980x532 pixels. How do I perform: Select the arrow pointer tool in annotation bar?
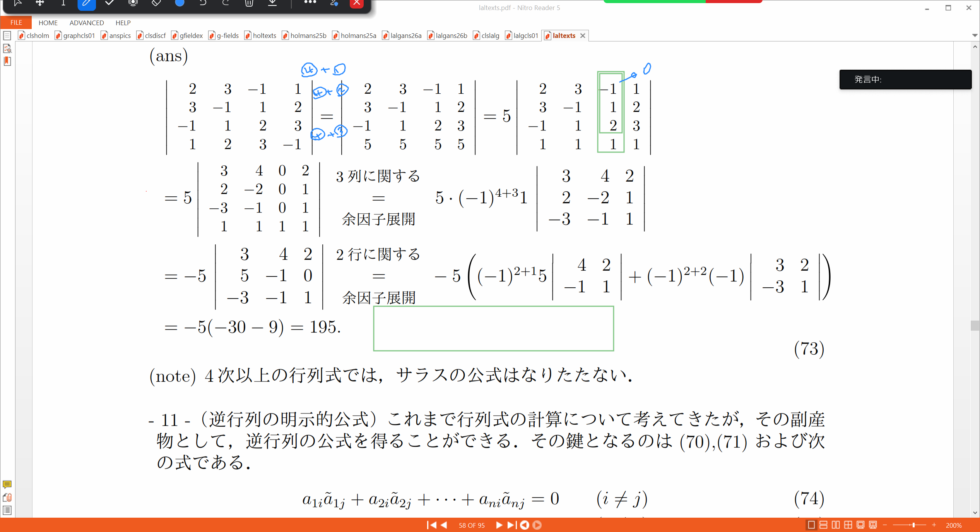coord(17,3)
